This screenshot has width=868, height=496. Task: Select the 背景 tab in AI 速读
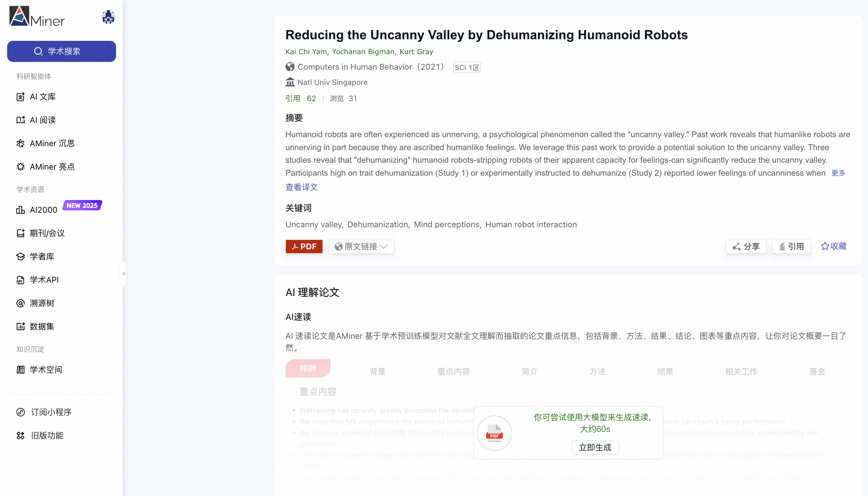pos(377,372)
